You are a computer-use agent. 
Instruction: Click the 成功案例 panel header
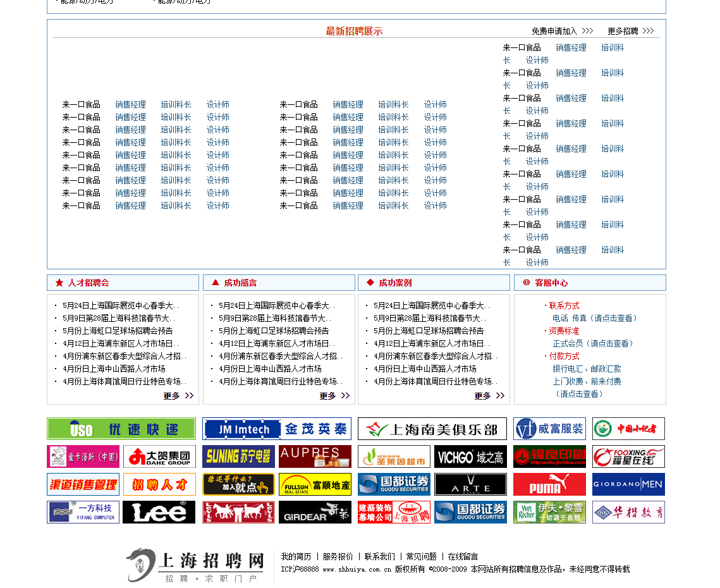tap(434, 283)
